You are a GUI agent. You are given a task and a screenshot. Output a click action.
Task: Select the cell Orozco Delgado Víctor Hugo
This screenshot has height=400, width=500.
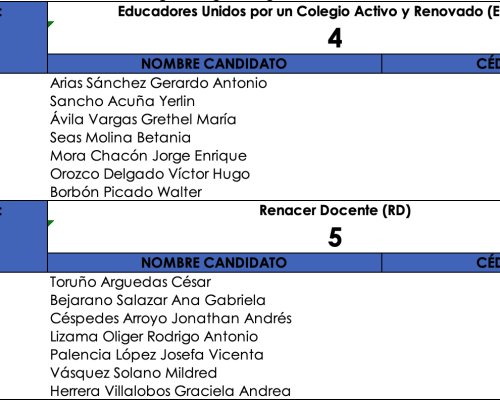pyautogui.click(x=215, y=174)
